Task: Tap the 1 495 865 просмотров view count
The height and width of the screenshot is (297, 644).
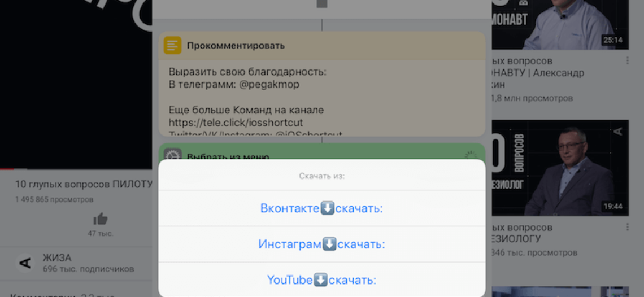Action: pyautogui.click(x=54, y=200)
